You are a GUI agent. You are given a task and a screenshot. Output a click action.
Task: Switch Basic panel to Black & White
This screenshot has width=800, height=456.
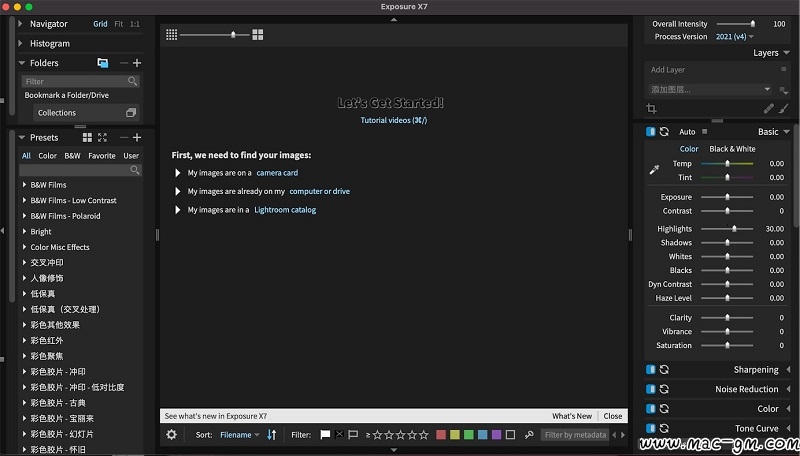732,149
